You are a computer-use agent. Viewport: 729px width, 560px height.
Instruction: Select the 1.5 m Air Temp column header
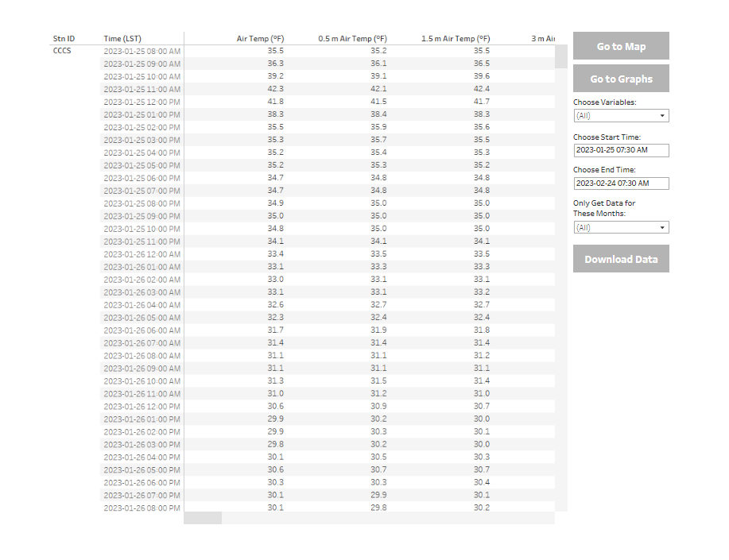coord(456,39)
